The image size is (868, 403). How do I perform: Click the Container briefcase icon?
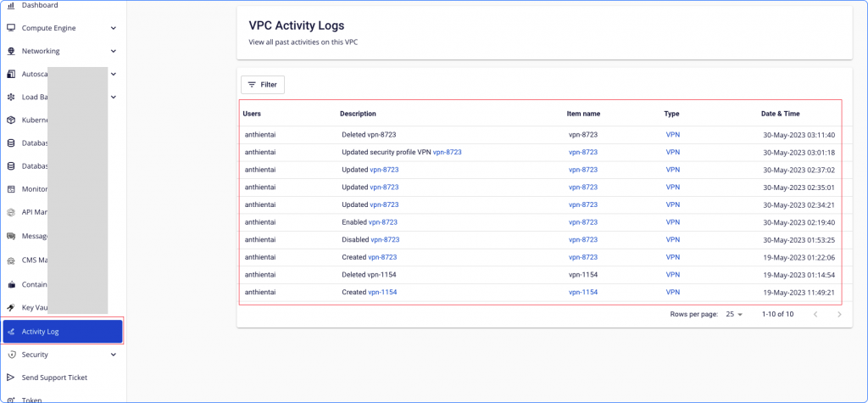pos(11,284)
